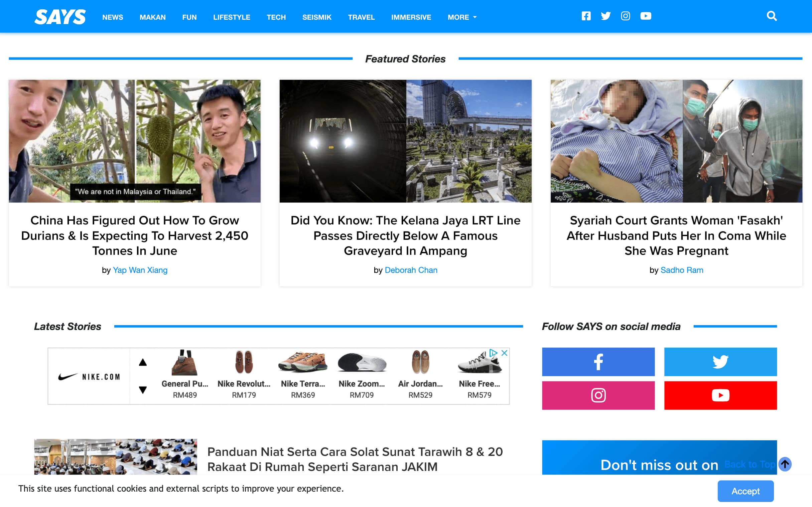Click the large blue Facebook follow tile
This screenshot has height=507, width=812.
pos(598,361)
